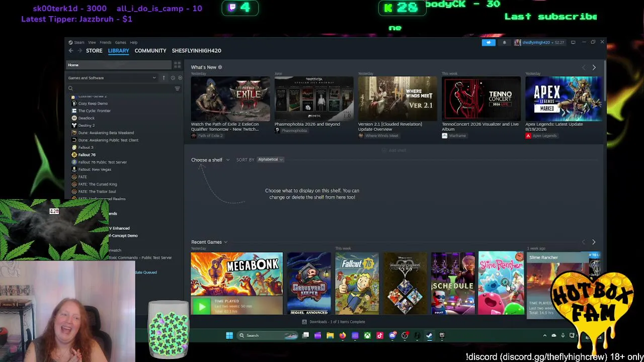Toggle ready-to-play filter in library sidebar
Image resolution: width=644 pixels, height=362 pixels.
pos(180,78)
